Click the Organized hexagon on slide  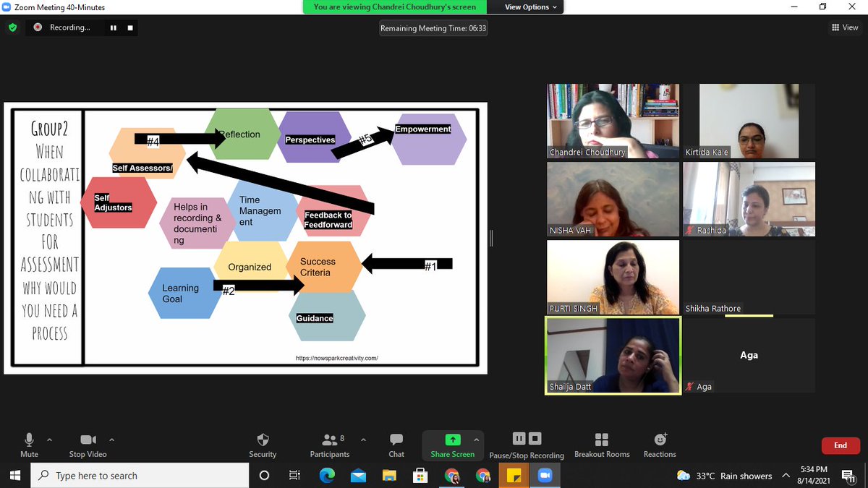[250, 267]
